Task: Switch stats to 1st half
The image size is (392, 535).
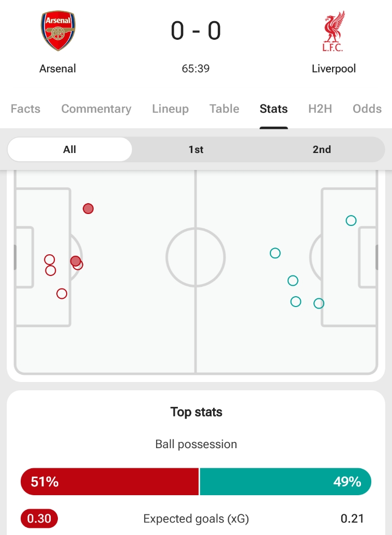Action: point(196,149)
